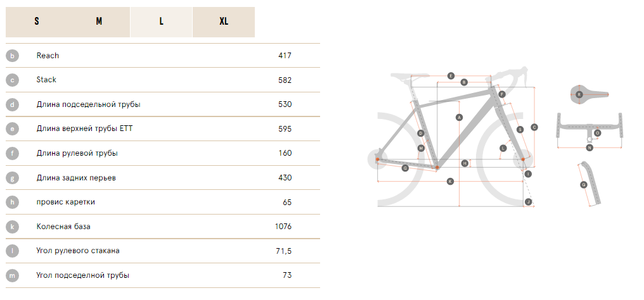Select the M size tab
The image size is (644, 300).
99,22
